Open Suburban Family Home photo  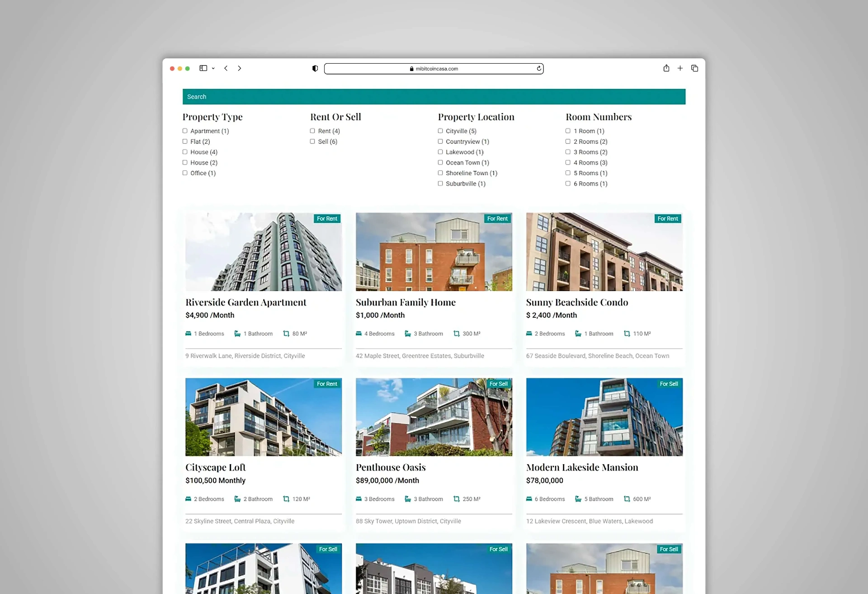click(434, 252)
